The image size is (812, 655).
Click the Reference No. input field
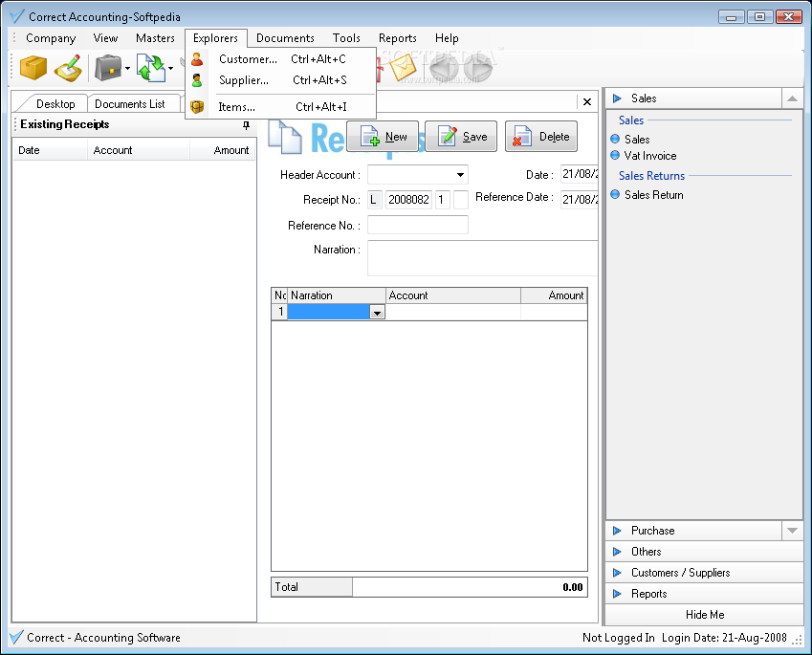click(x=418, y=226)
